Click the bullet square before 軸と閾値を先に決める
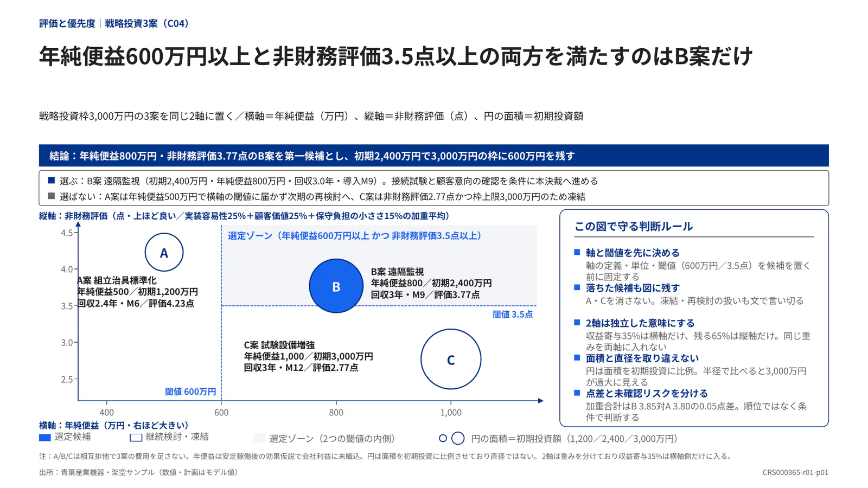The image size is (868, 488). click(x=577, y=252)
